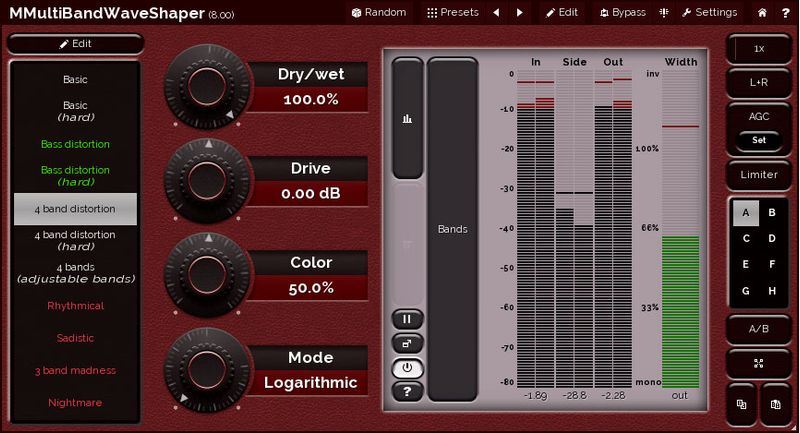
Task: Click the Random dice button
Action: pyautogui.click(x=379, y=12)
